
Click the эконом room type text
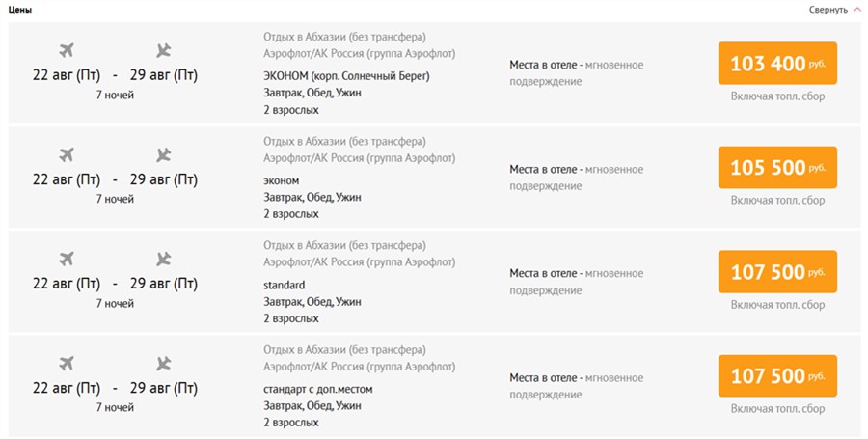point(282,180)
